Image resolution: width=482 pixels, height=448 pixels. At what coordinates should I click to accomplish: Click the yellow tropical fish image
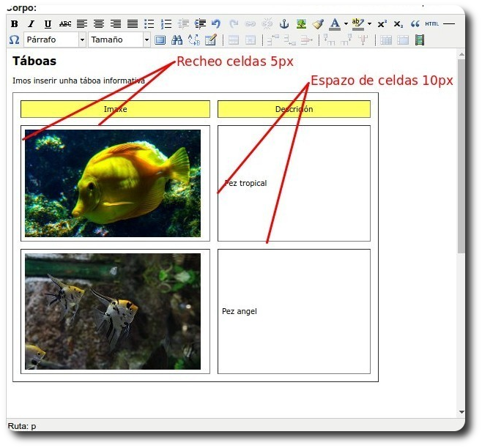(x=113, y=184)
